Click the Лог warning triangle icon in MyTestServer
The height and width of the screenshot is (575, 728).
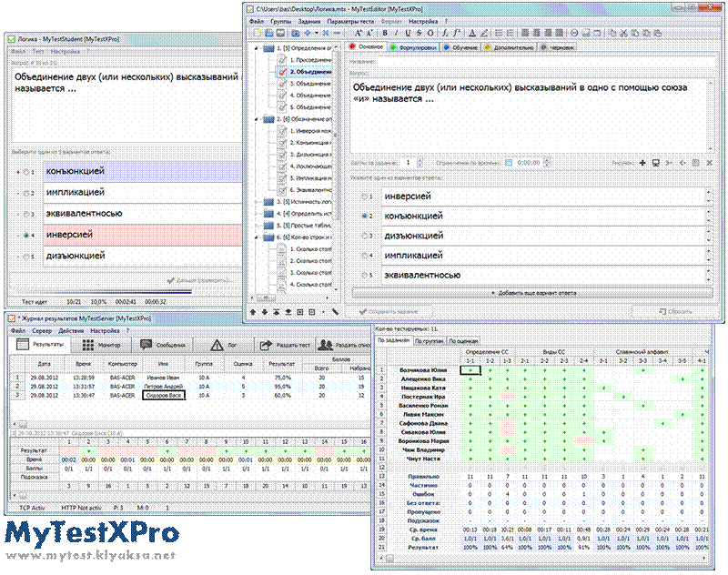point(217,345)
